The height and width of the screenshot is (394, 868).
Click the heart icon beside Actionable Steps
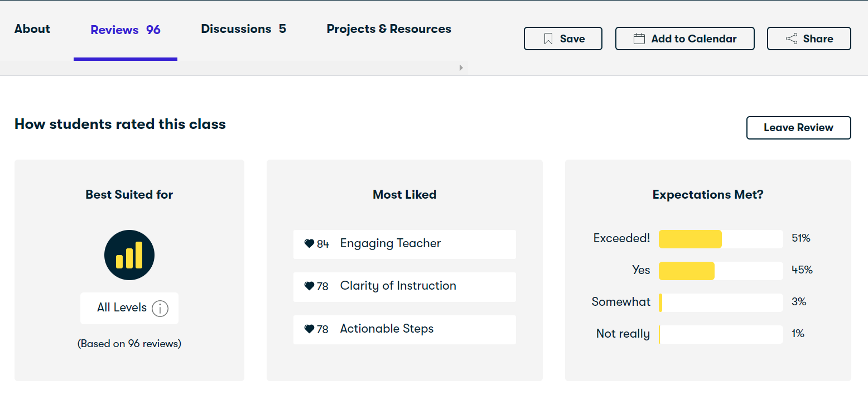309,329
